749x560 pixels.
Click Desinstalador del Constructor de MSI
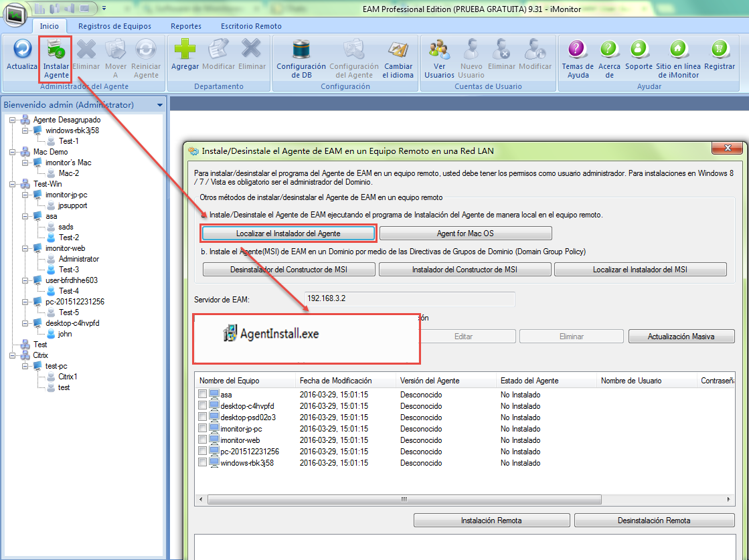(289, 270)
